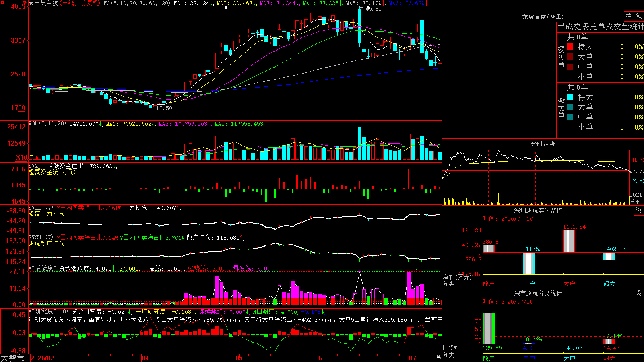Image resolution: width=644 pixels, height=362 pixels.
Task: Click the 已成交委托单成交量统计 header
Action: point(601,27)
